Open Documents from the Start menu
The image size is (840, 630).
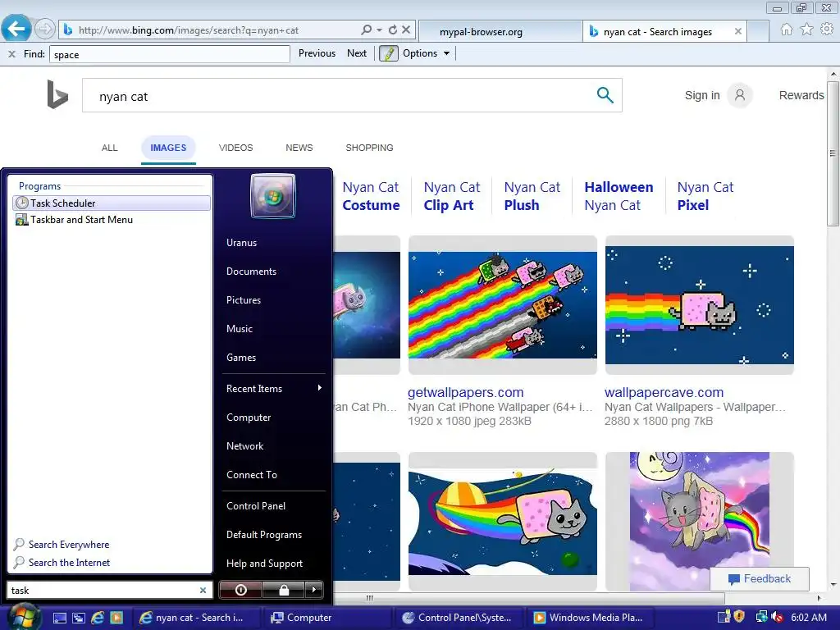pos(251,272)
